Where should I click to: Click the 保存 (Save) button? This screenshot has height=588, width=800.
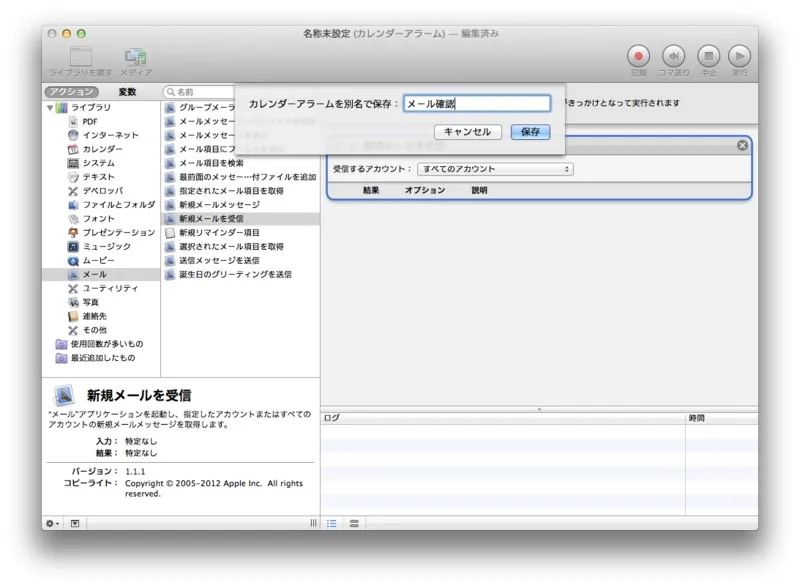[530, 132]
